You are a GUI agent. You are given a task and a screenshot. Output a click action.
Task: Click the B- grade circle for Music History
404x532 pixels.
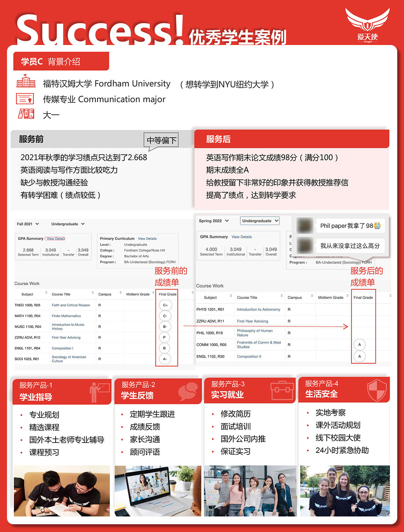[x=165, y=327]
